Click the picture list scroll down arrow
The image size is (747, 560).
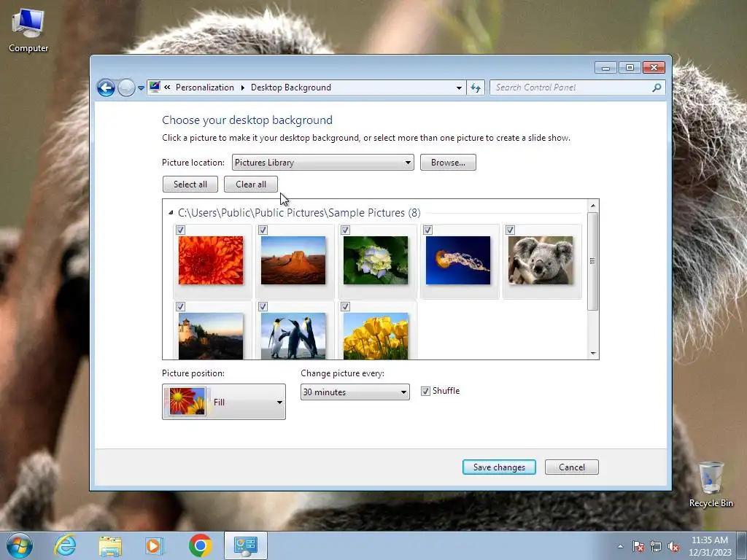[593, 354]
